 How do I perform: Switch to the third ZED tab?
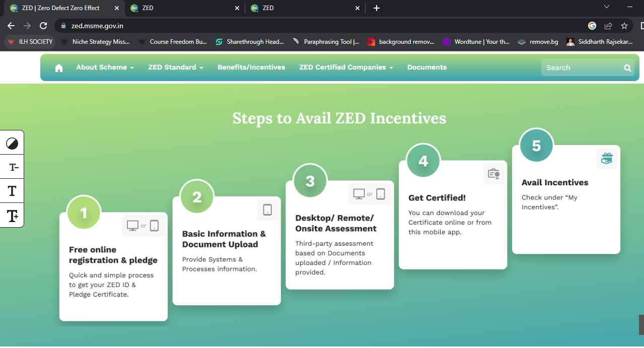(x=305, y=8)
